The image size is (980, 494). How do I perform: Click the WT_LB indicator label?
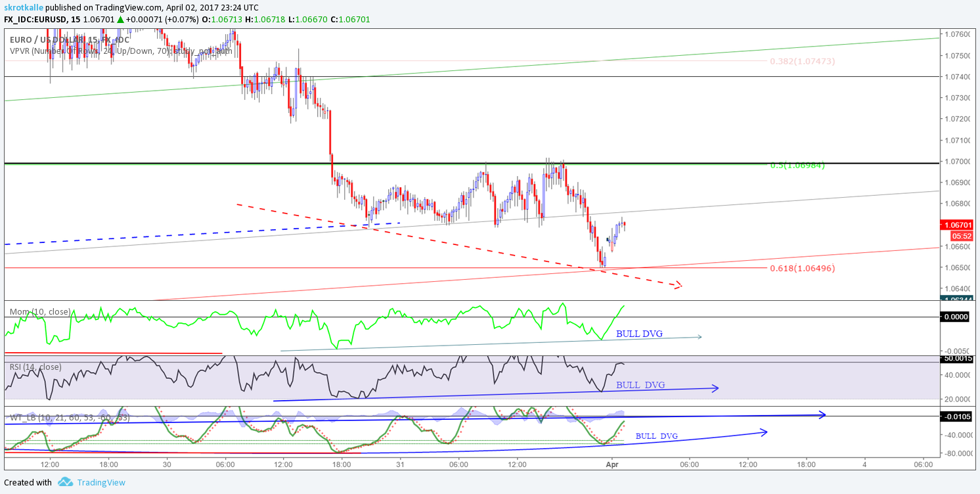pos(70,417)
